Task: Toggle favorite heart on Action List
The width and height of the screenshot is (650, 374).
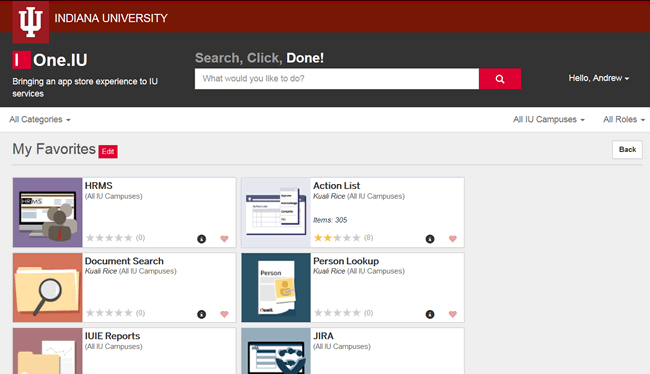Action: point(453,239)
